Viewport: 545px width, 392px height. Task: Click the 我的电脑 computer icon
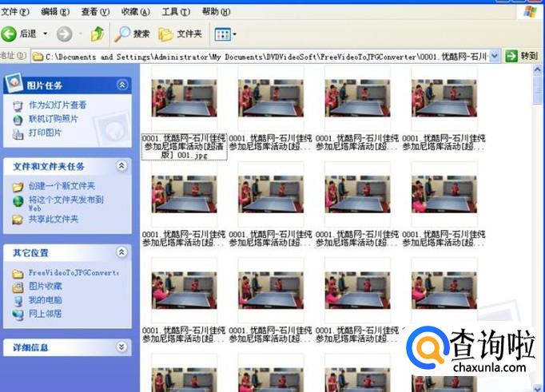[18, 301]
